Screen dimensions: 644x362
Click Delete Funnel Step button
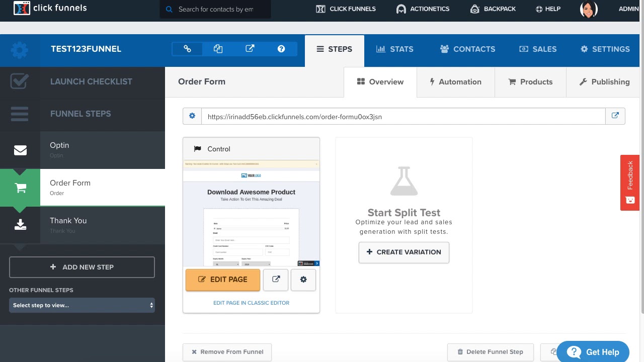[x=490, y=352]
